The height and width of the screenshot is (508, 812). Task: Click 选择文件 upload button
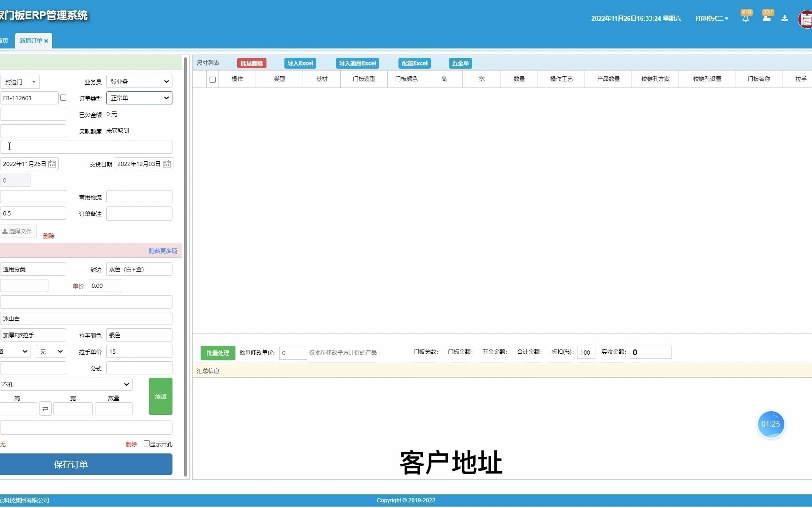pyautogui.click(x=17, y=231)
